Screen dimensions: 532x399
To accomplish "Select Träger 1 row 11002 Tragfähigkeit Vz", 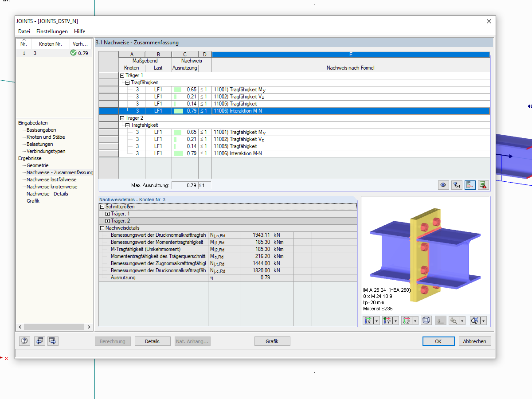I will click(x=304, y=97).
